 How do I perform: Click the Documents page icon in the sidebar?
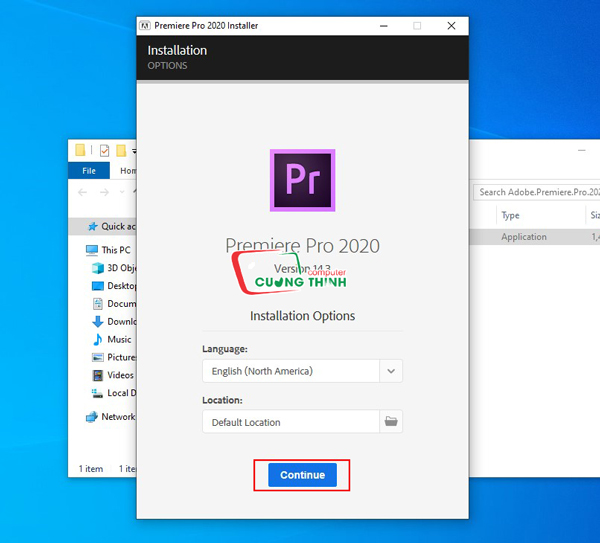tap(98, 304)
